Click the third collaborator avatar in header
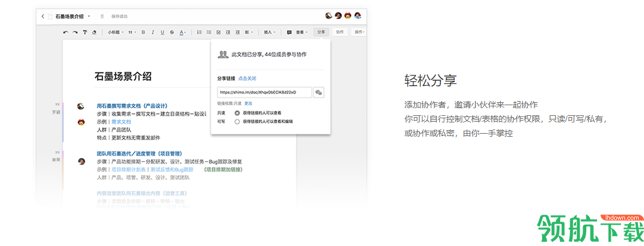The image size is (644, 246). tap(348, 15)
